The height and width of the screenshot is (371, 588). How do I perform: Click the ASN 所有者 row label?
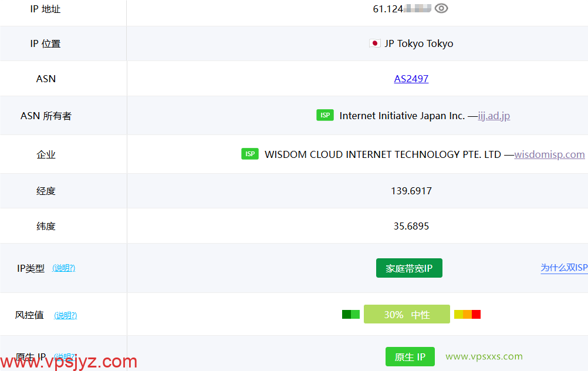coord(46,116)
